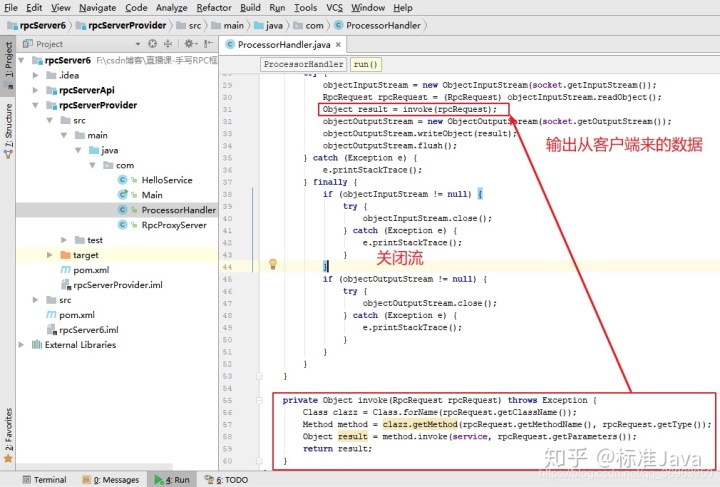Viewport: 720px width, 487px height.
Task: Toggle the 2: Favorites side tool tab
Action: [x=8, y=434]
